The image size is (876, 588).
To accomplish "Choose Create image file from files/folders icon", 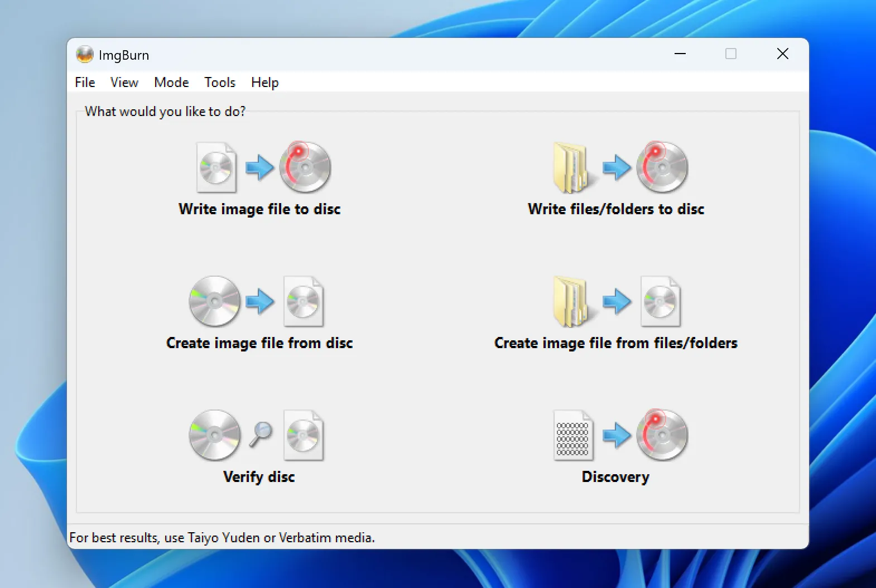I will [x=617, y=301].
